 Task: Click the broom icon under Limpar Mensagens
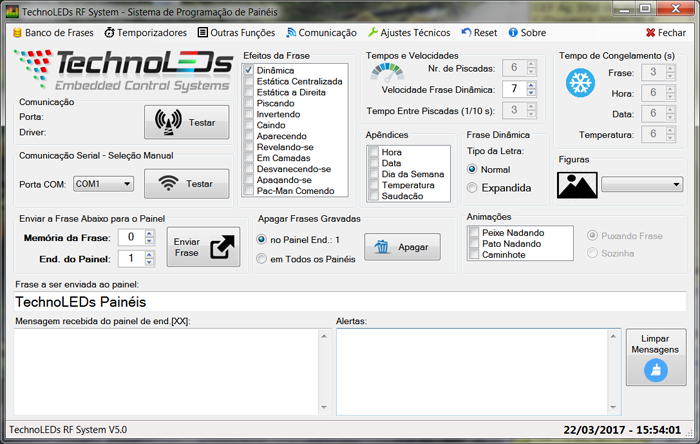coord(656,370)
